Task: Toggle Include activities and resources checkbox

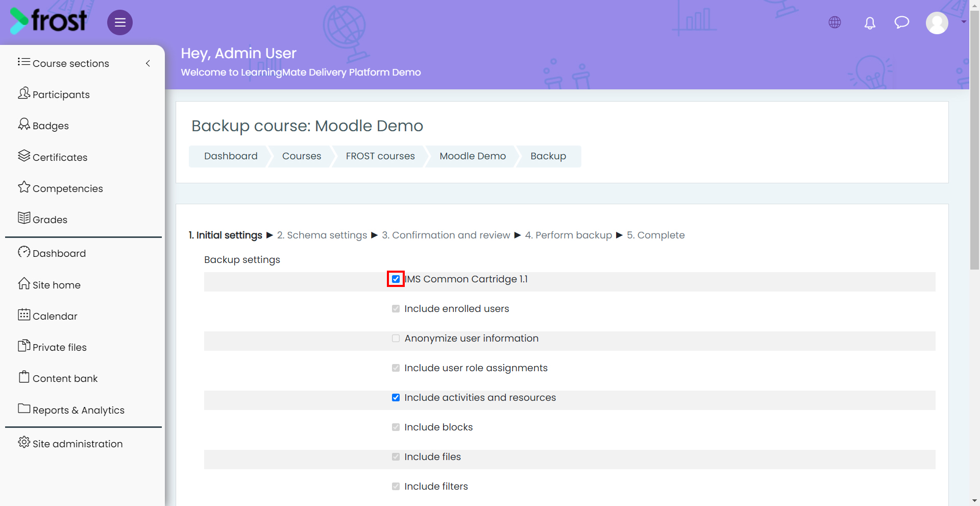Action: pyautogui.click(x=396, y=398)
